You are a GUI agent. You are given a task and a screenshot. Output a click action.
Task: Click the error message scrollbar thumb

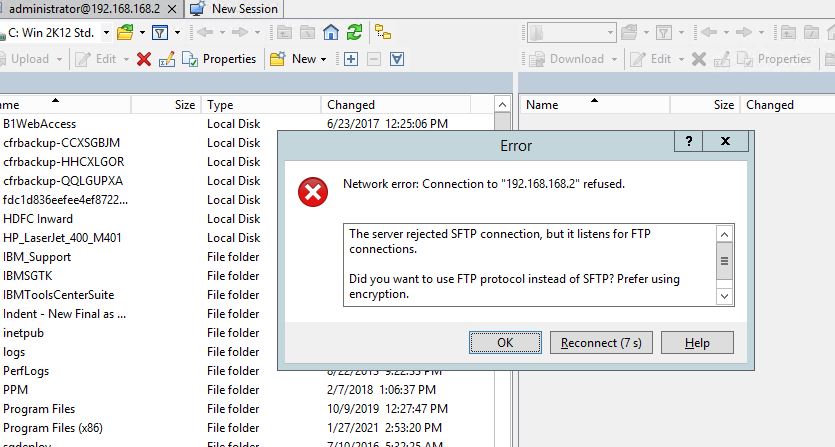(x=725, y=263)
